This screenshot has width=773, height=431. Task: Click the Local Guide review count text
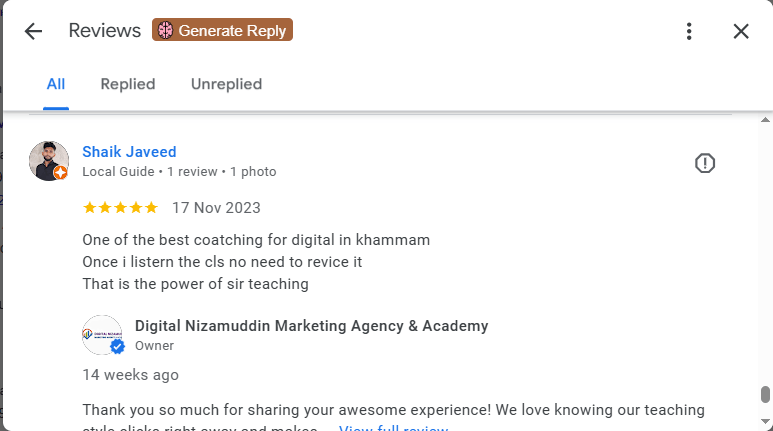[x=179, y=172]
